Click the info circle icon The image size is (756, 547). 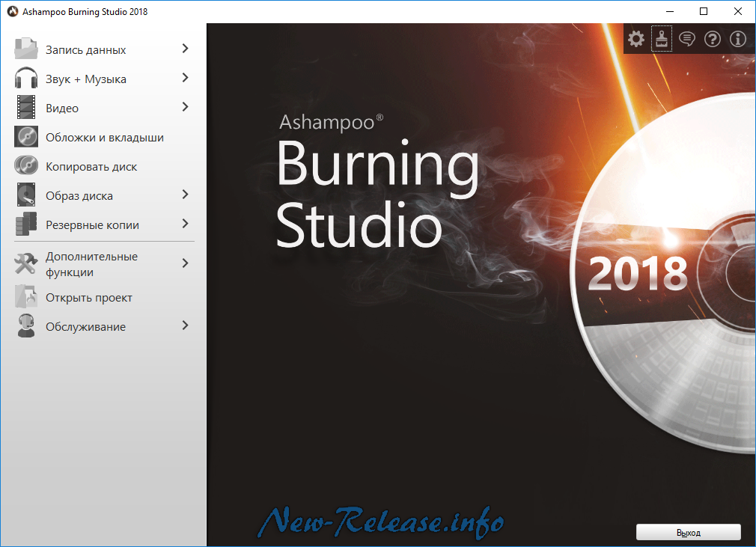coord(738,39)
